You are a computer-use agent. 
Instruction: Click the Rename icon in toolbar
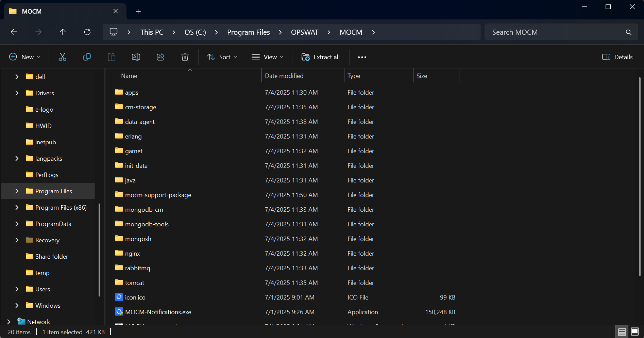click(136, 57)
